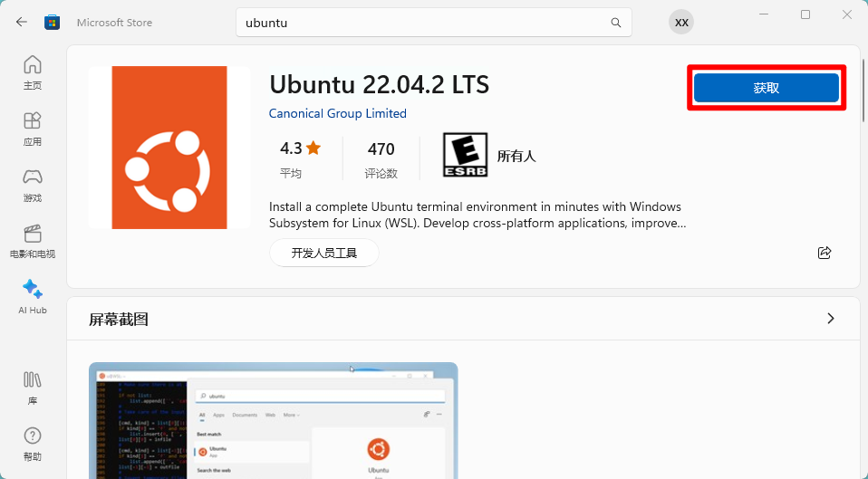This screenshot has height=479, width=868.
Task: Open the 主页 home section
Action: pyautogui.click(x=33, y=72)
